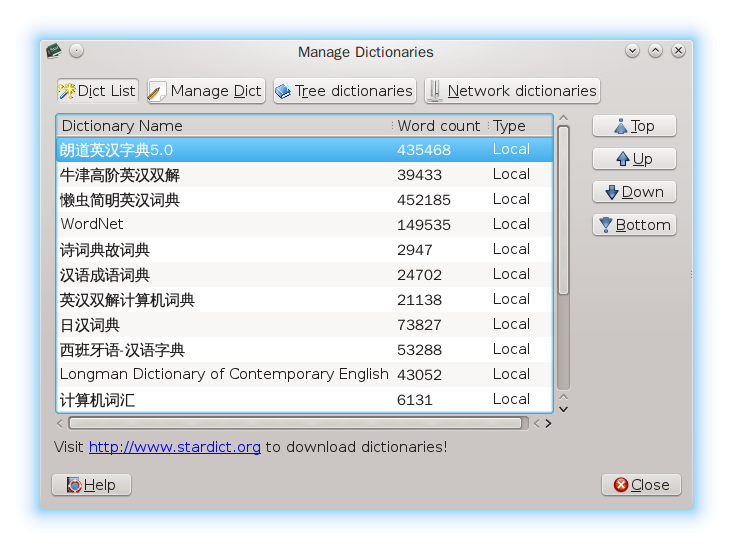Image resolution: width=733 pixels, height=549 pixels.
Task: Open the Tree dictionaries tab
Action: pos(345,91)
